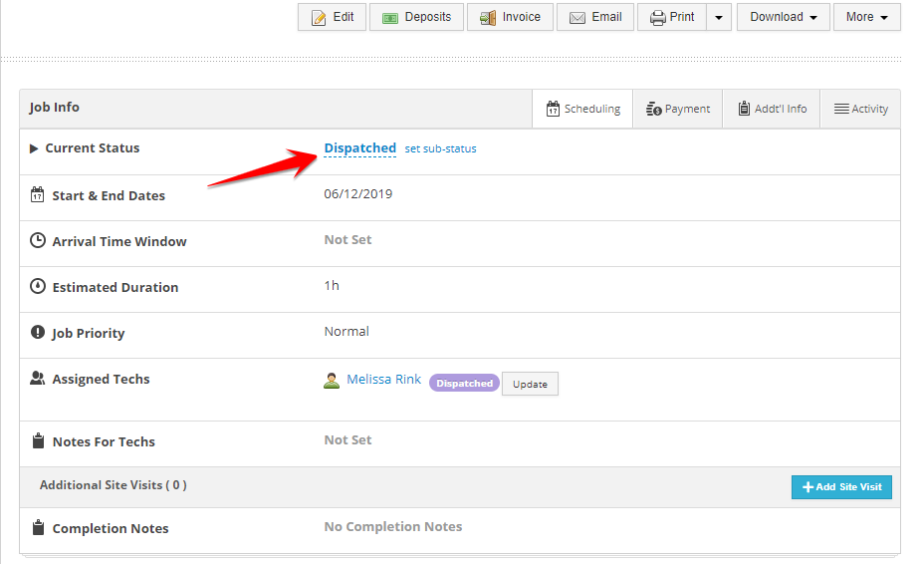924x564 pixels.
Task: Switch to the Scheduling tab
Action: pyautogui.click(x=582, y=109)
